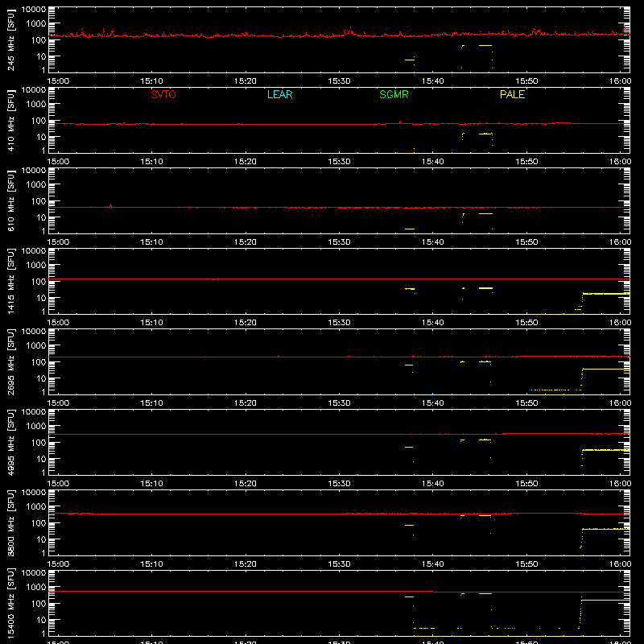
Task: Select the 410 MHz [SFU] axis title
Action: coord(11,120)
